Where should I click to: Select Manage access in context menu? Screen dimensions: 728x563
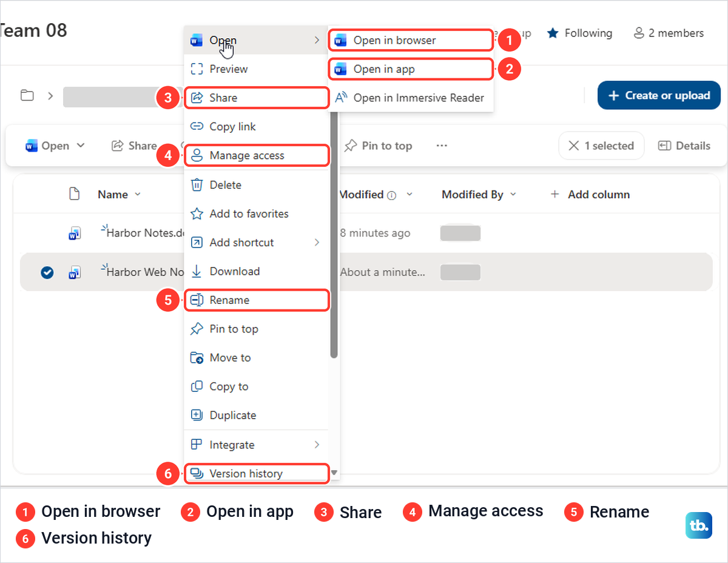(257, 156)
